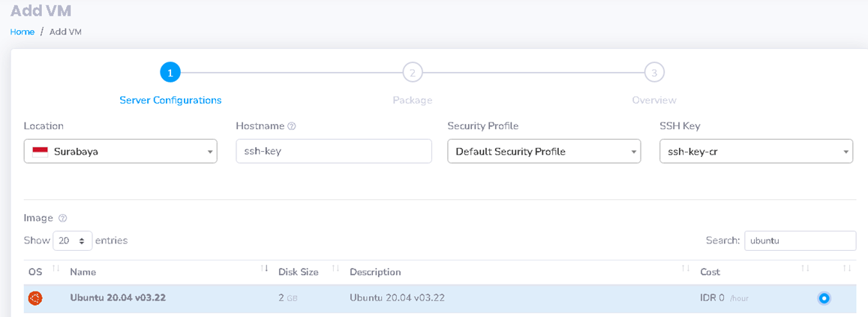The width and height of the screenshot is (868, 317).
Task: Go to step 1 Server Configurations
Action: (170, 73)
